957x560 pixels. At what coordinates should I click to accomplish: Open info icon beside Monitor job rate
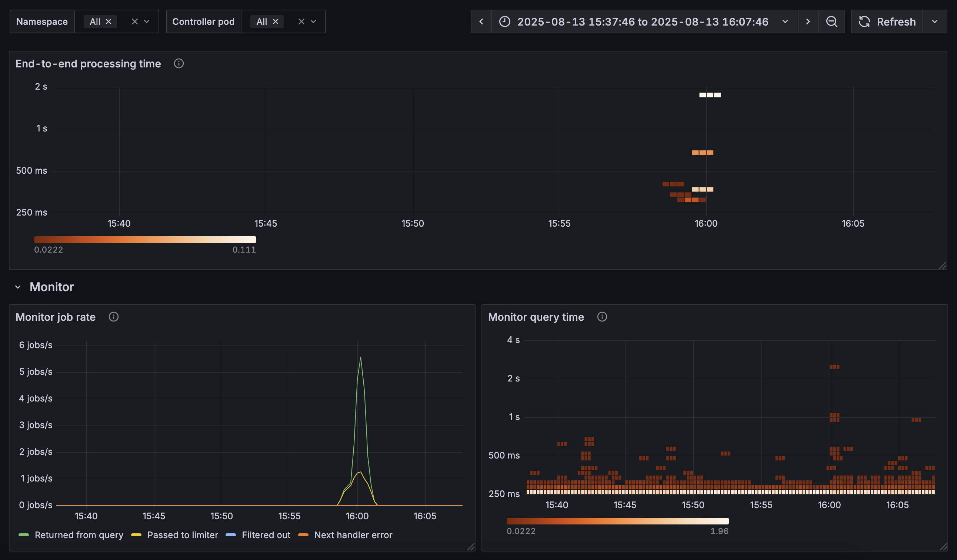click(114, 317)
